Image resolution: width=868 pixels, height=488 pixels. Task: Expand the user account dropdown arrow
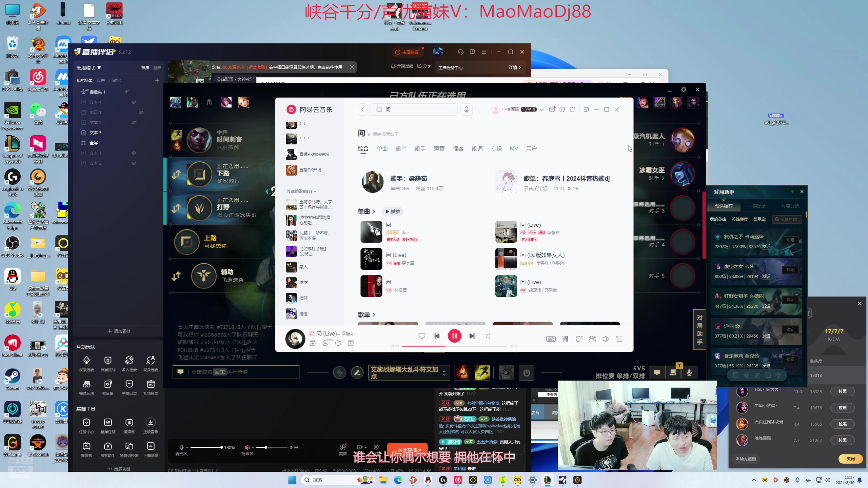(x=542, y=109)
